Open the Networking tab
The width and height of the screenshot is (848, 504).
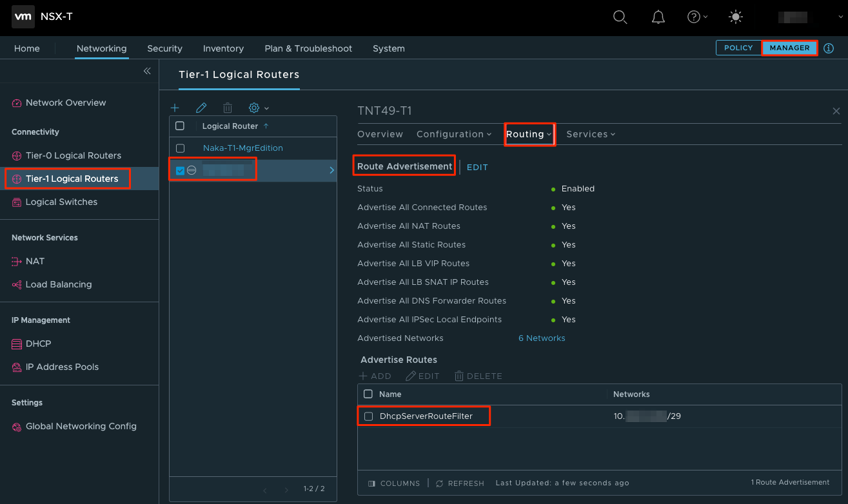click(x=101, y=48)
